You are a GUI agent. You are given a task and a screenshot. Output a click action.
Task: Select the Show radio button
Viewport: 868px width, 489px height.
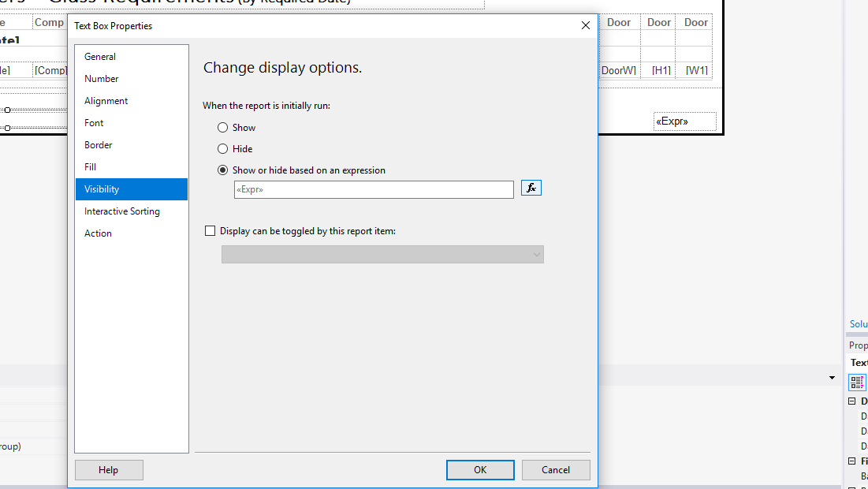[x=223, y=128]
